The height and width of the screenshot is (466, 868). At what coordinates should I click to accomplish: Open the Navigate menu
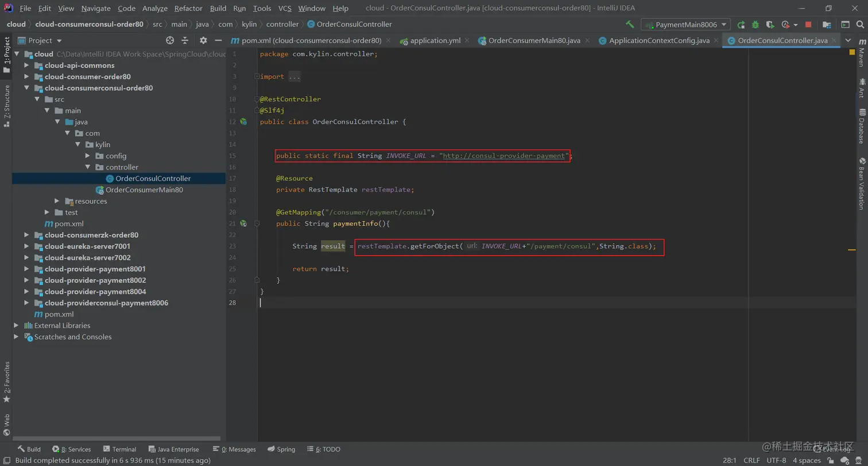(96, 8)
